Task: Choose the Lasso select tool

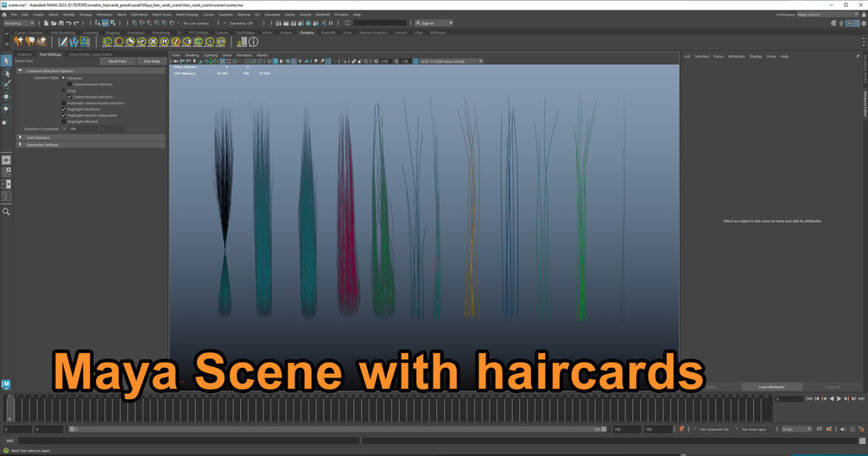Action: [6, 73]
